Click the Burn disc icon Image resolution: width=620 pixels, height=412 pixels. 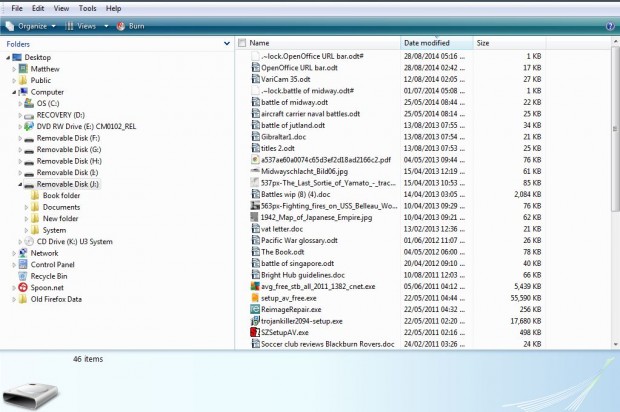click(x=121, y=26)
